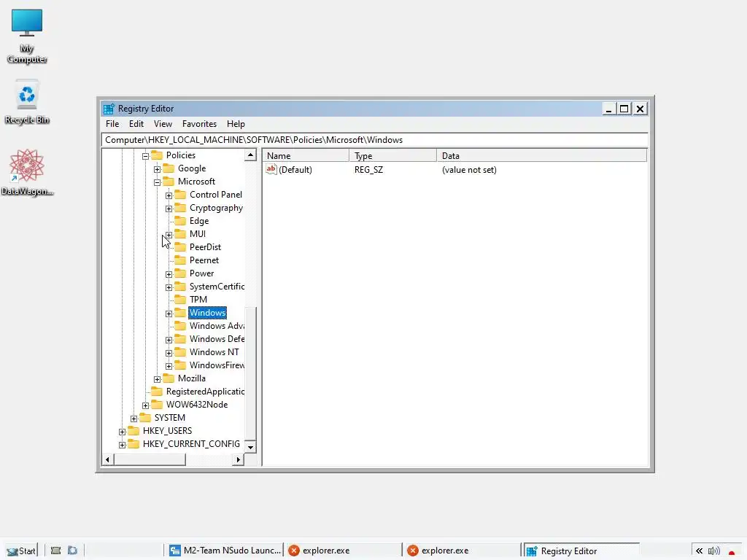Screen dimensions: 747x560
Task: Open the Help menu
Action: coord(236,124)
